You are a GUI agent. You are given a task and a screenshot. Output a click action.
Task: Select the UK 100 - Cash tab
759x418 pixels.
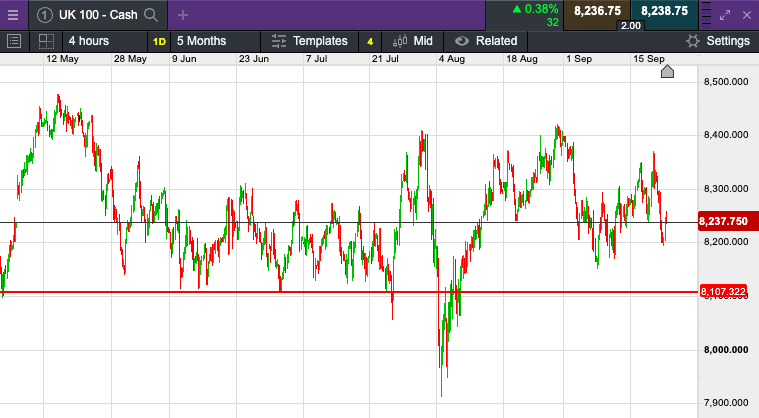[x=96, y=14]
